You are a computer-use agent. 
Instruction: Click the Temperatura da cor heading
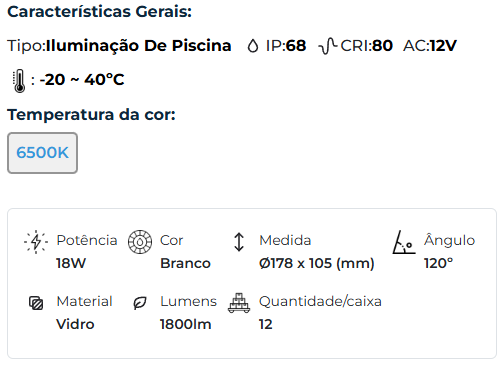[91, 115]
